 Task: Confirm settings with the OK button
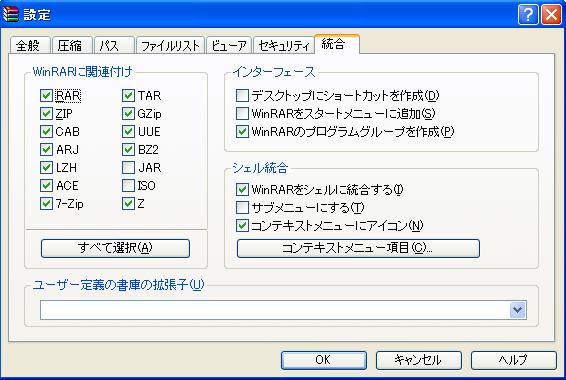tap(324, 360)
